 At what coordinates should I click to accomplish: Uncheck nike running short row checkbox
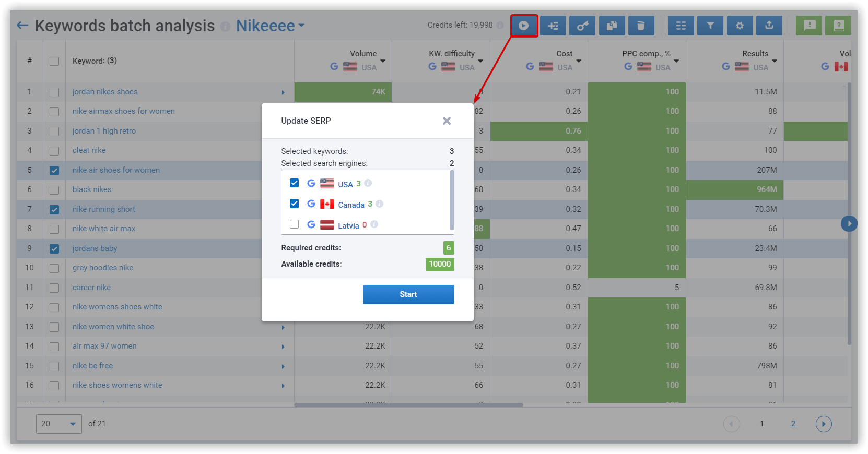pyautogui.click(x=54, y=210)
